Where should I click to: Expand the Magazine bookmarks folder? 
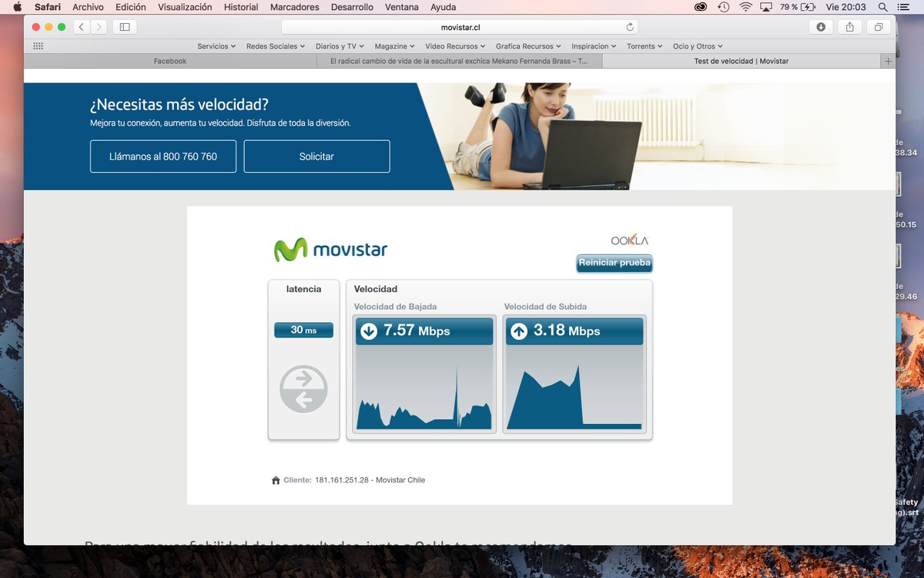click(x=395, y=46)
